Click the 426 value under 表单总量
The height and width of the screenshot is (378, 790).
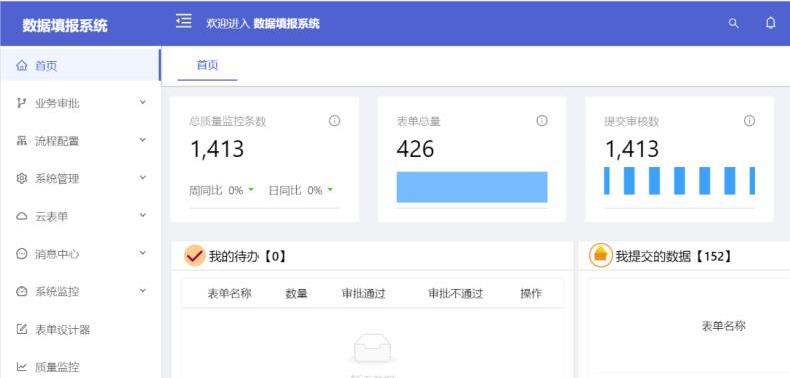tap(415, 149)
